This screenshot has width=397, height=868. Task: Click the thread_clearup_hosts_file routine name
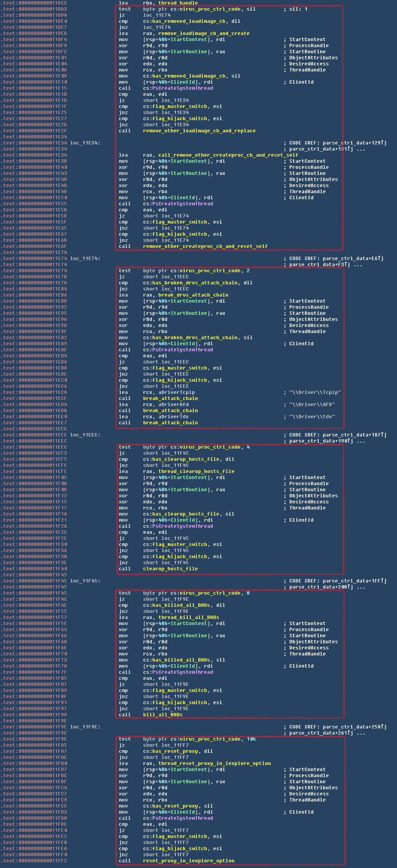click(x=196, y=471)
